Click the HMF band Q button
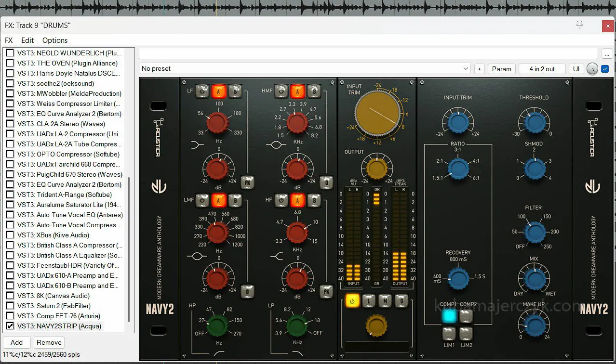Image resolution: width=616 pixels, height=364 pixels. tap(326, 182)
